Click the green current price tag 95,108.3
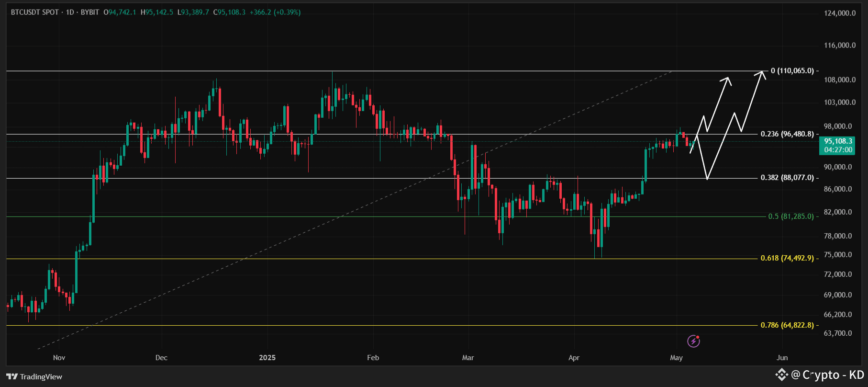The image size is (868, 387). click(x=838, y=141)
